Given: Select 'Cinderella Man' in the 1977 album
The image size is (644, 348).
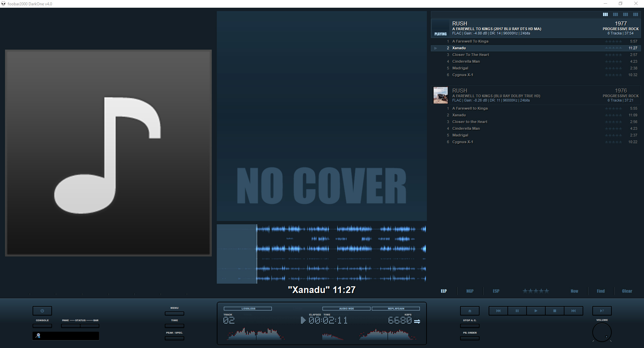Looking at the screenshot, I should (536, 61).
